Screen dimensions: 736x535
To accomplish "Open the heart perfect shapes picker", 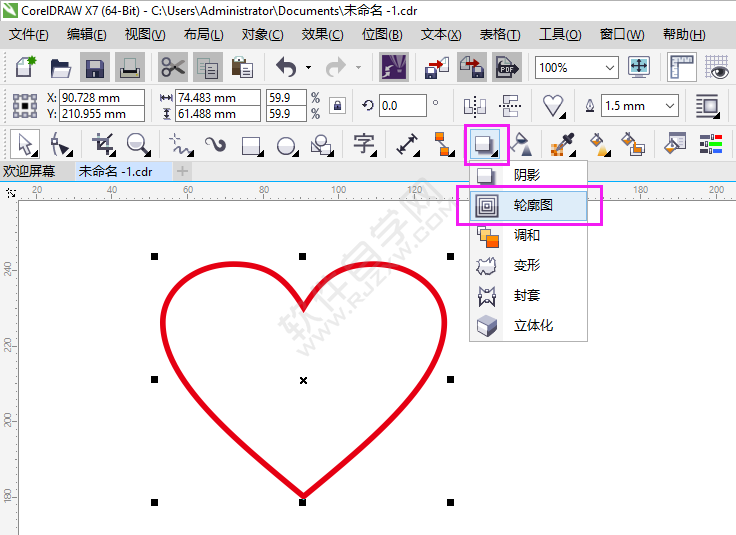I will pos(554,106).
